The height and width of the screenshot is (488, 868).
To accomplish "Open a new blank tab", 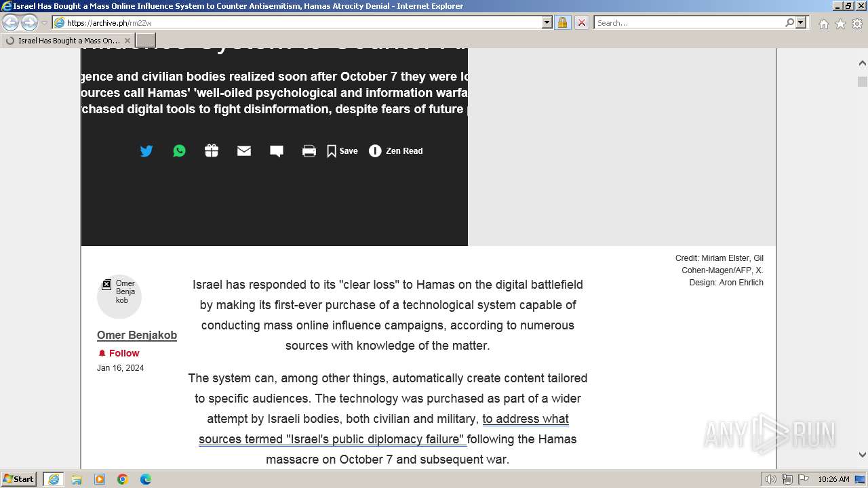I will (146, 41).
